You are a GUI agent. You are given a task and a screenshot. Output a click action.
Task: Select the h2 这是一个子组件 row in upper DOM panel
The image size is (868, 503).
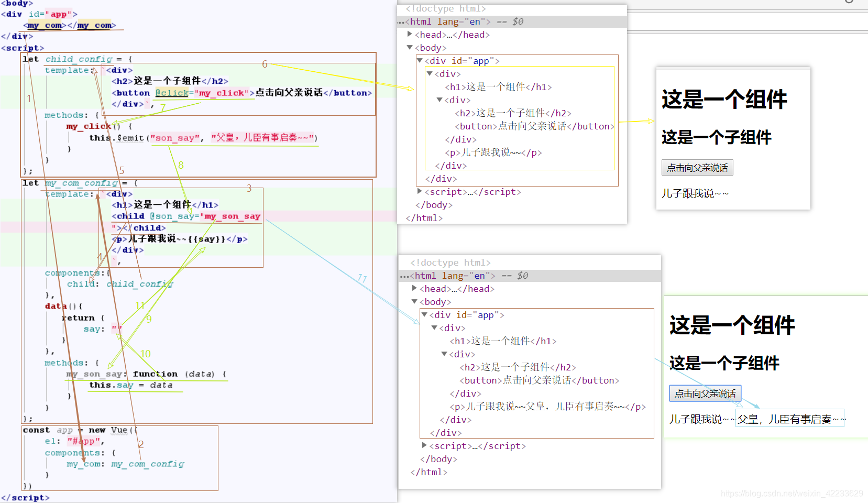pyautogui.click(x=513, y=113)
